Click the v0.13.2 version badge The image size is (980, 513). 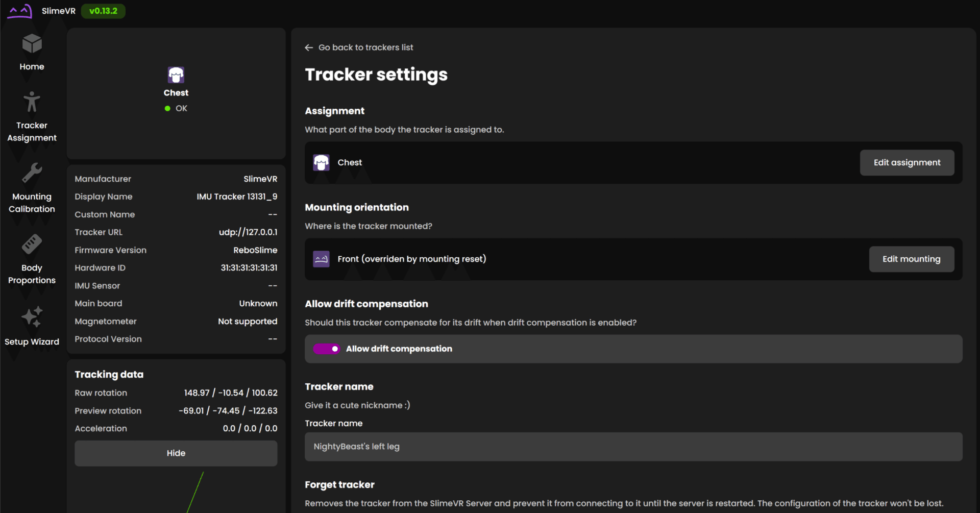tap(103, 11)
